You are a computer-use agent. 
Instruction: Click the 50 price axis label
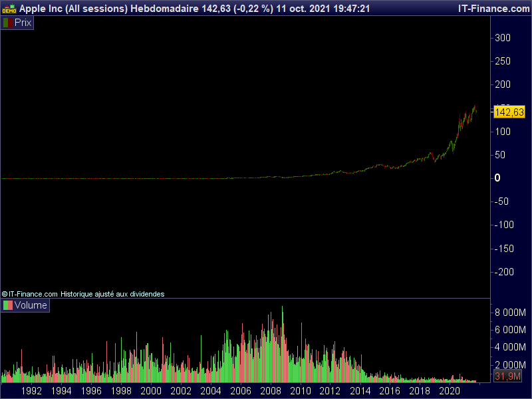tap(500, 155)
